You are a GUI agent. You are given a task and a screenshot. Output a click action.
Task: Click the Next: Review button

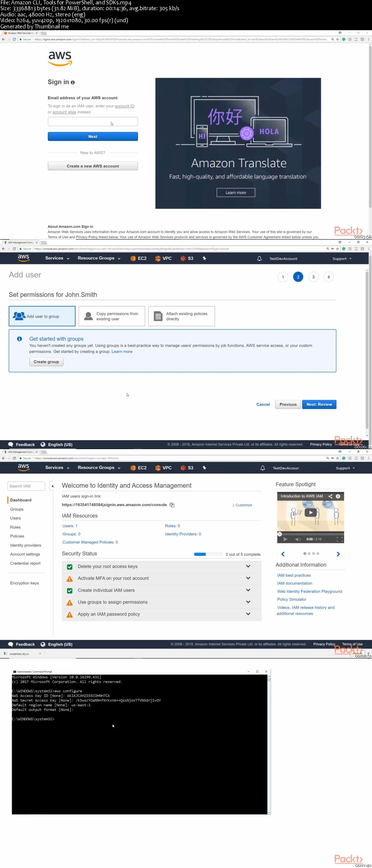(x=319, y=404)
